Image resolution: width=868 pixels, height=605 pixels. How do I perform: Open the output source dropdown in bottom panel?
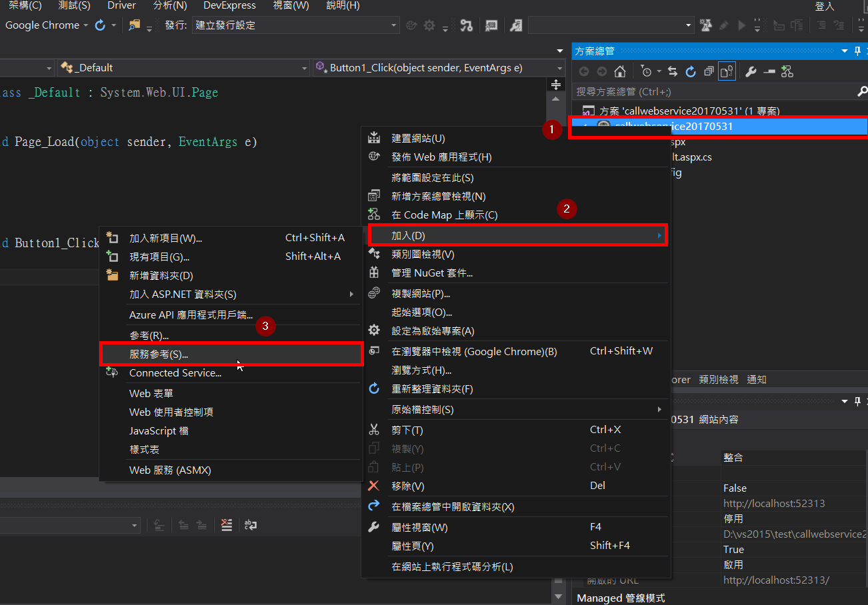pos(70,526)
